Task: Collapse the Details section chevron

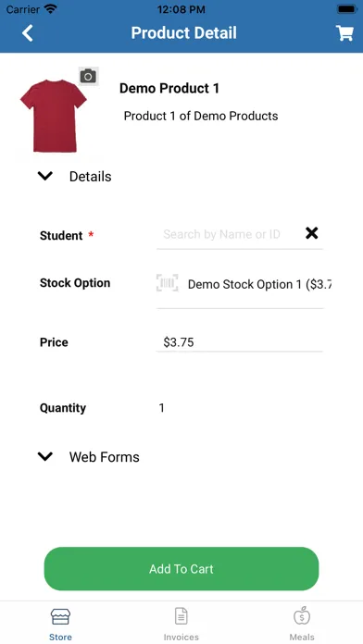Action: pos(44,176)
